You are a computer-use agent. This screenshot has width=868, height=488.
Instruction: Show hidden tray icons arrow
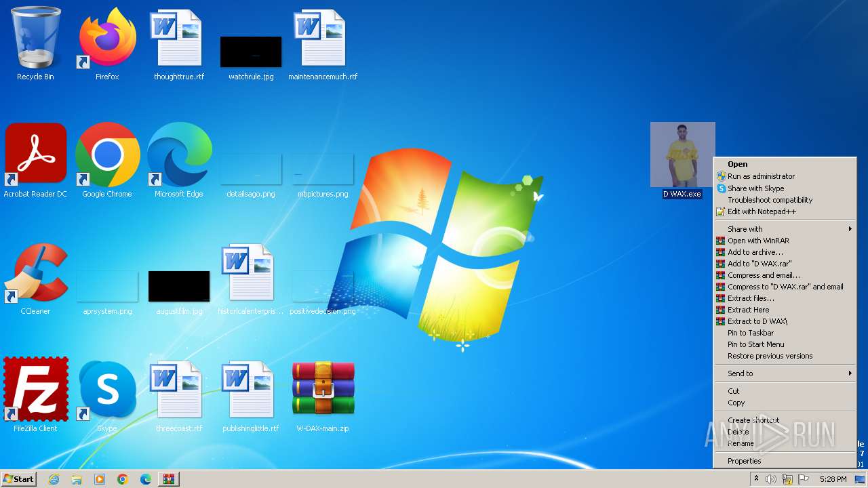click(x=756, y=479)
